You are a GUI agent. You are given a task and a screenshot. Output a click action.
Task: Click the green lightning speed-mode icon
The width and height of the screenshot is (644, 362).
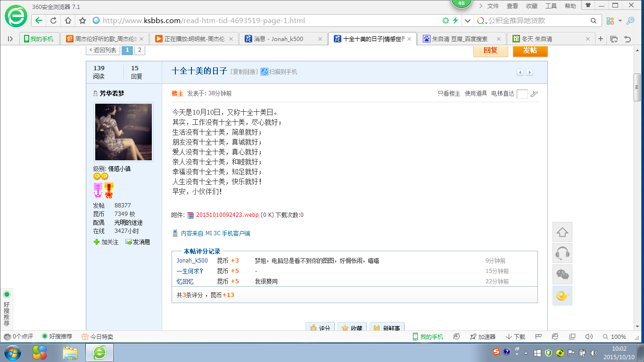pyautogui.click(x=455, y=21)
